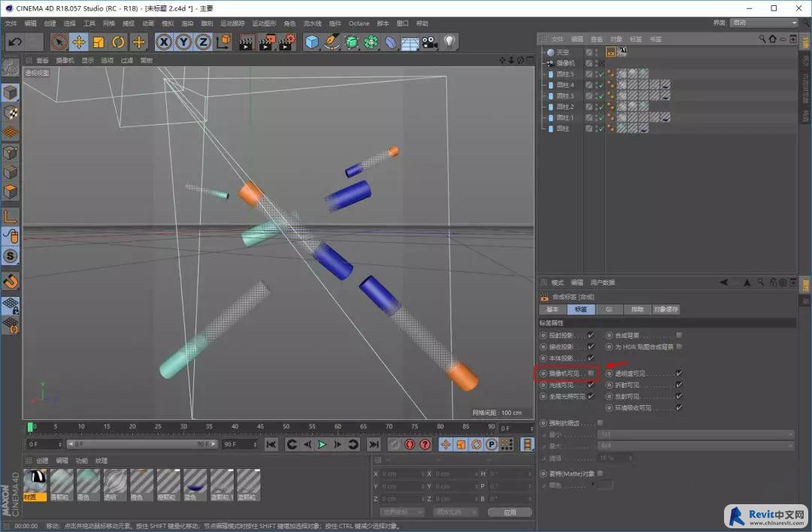The width and height of the screenshot is (812, 532).
Task: Select the Live Selection arrow tool
Action: coord(59,42)
